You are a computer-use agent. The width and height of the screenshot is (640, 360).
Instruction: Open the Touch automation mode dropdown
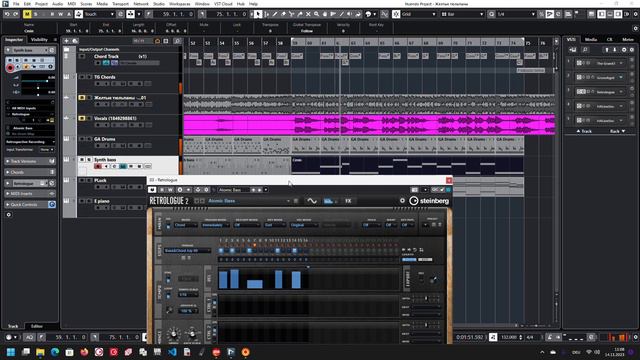click(99, 14)
